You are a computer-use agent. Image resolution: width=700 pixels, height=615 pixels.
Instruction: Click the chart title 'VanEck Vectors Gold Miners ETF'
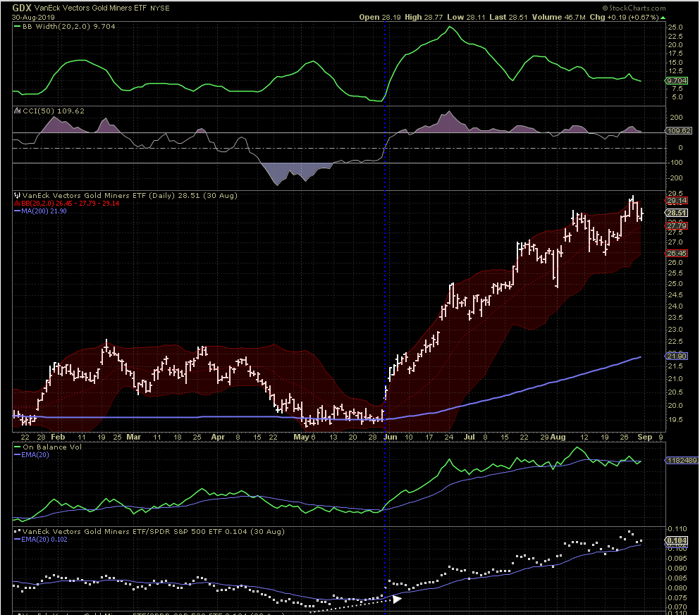[x=91, y=8]
